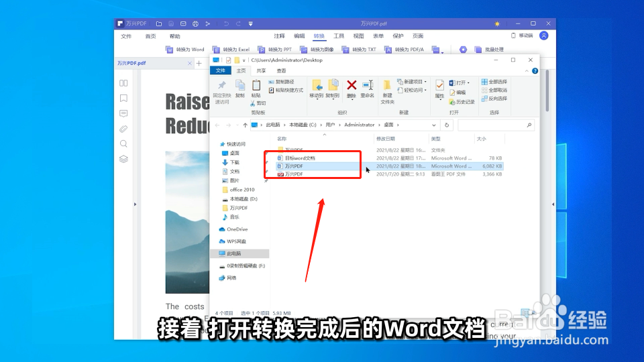This screenshot has height=362, width=644.
Task: Open the attachments paperclip panel in 万兴PDF sidebar
Action: [123, 129]
